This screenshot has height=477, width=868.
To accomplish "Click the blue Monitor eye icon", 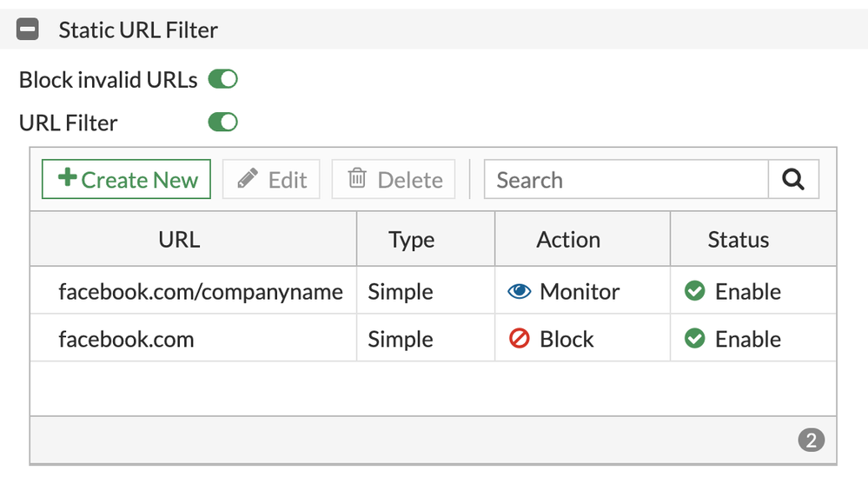I will coord(519,292).
